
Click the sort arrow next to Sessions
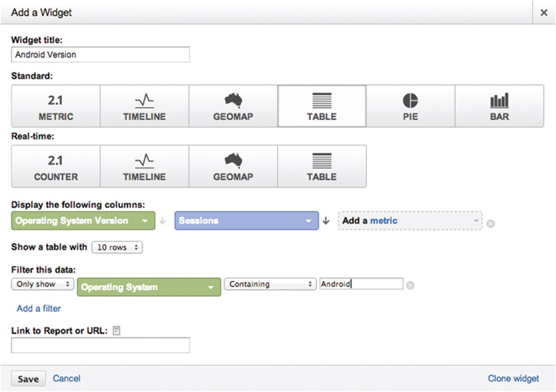pyautogui.click(x=326, y=220)
